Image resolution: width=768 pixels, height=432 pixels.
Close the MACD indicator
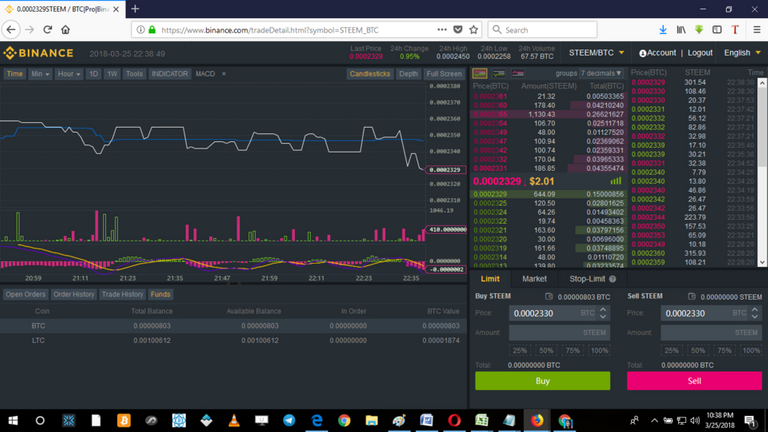click(x=224, y=74)
